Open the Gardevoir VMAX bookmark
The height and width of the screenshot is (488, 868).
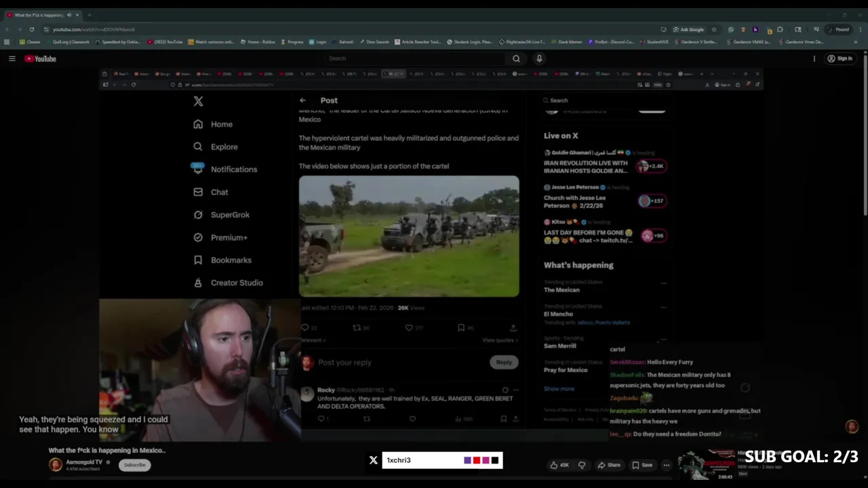point(748,42)
